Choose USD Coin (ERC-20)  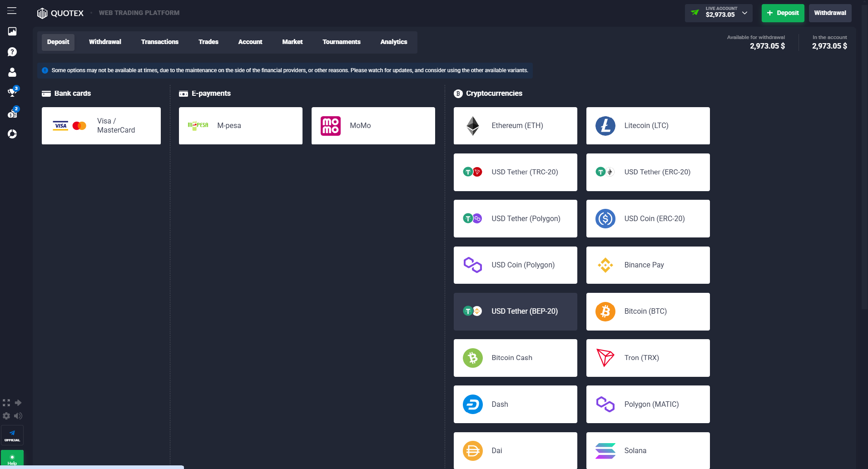(648, 218)
